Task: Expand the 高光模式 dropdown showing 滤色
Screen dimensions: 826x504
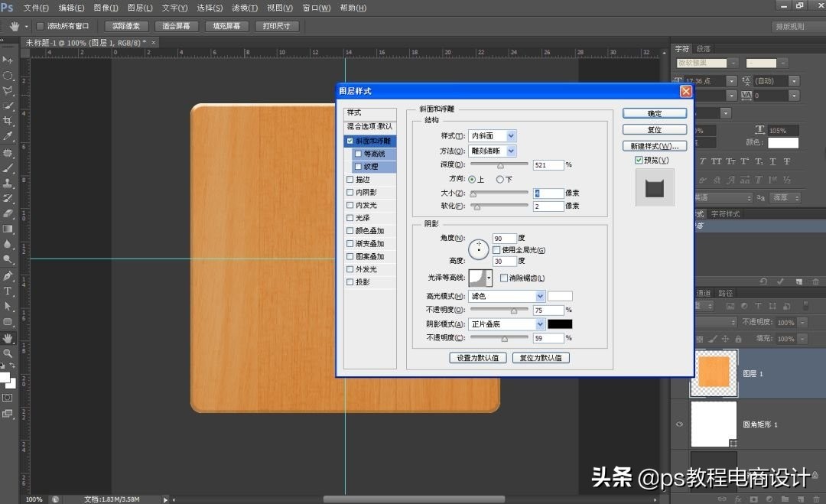Action: [x=506, y=296]
